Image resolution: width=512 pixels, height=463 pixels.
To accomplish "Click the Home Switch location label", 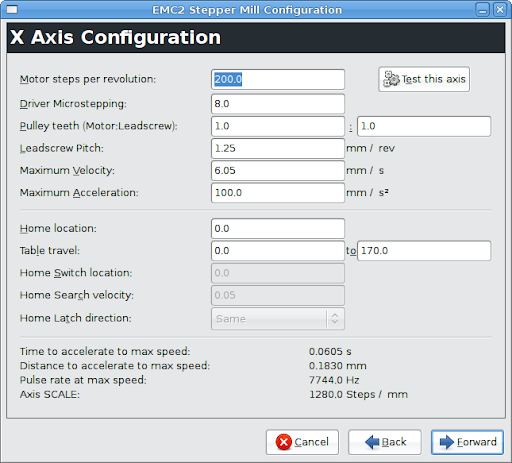I will (x=76, y=273).
